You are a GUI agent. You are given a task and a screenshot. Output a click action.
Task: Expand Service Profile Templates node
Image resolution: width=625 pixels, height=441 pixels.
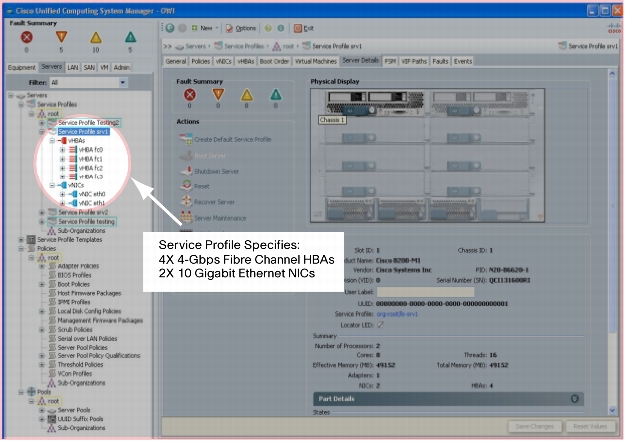coord(21,240)
